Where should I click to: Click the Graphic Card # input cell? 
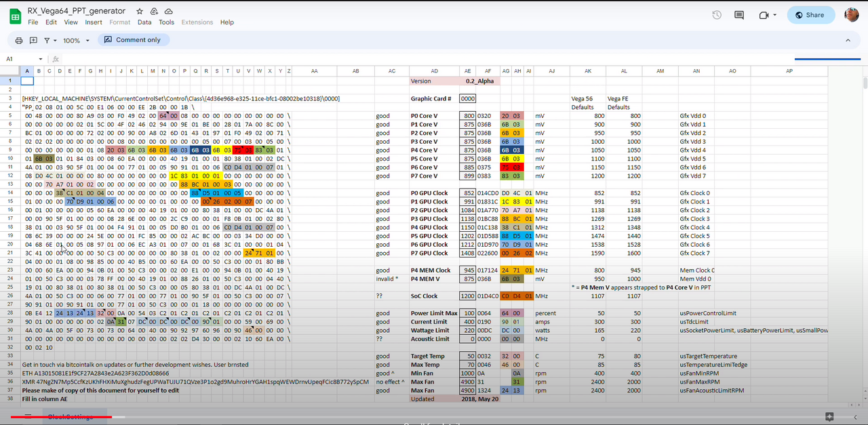coord(467,98)
